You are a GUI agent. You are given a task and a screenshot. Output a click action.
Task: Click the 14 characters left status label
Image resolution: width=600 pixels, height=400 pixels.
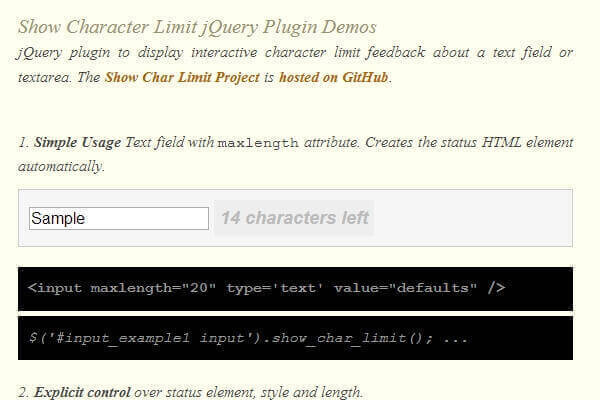[294, 218]
